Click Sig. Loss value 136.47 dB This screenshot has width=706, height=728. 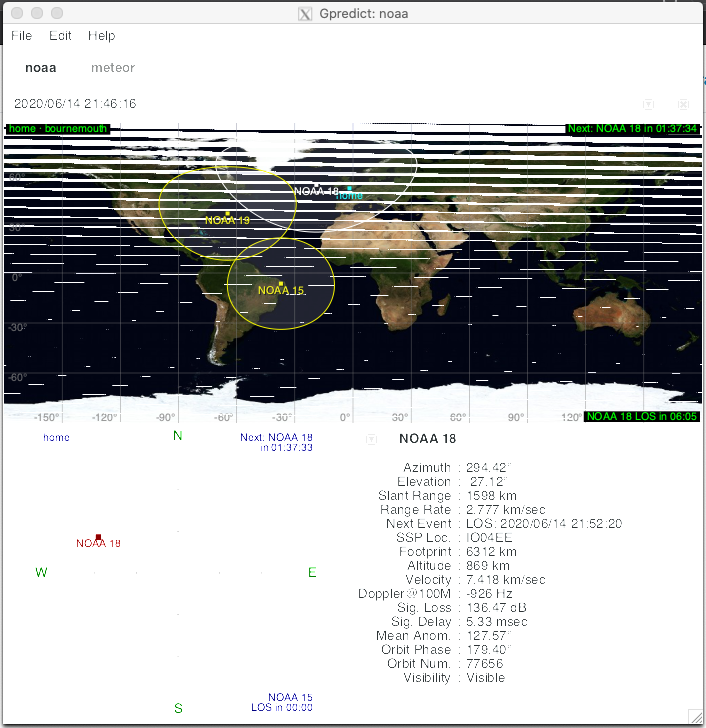click(x=496, y=608)
